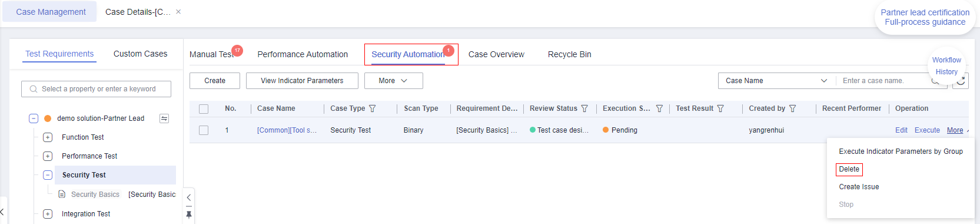Expand the Function Test tree node
980x224 pixels.
(x=48, y=137)
